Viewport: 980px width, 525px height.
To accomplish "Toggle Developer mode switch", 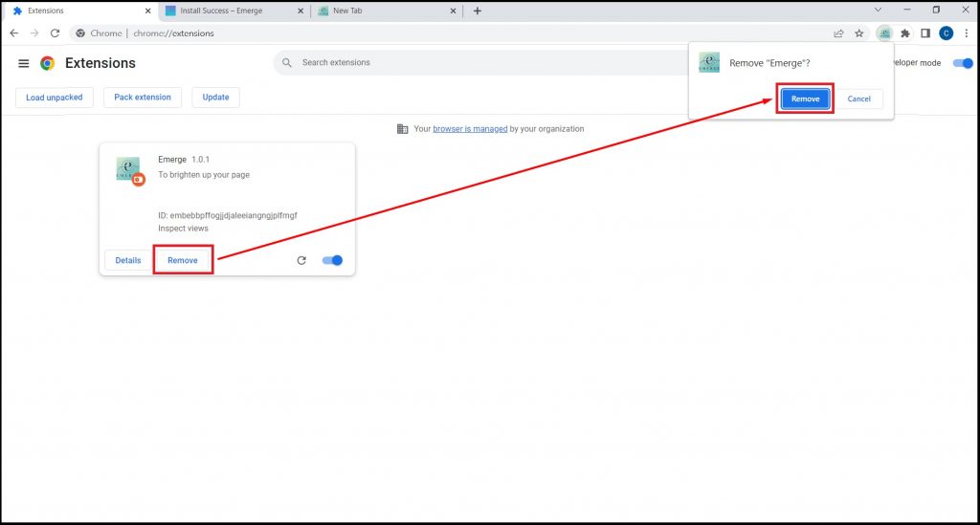I will point(963,63).
